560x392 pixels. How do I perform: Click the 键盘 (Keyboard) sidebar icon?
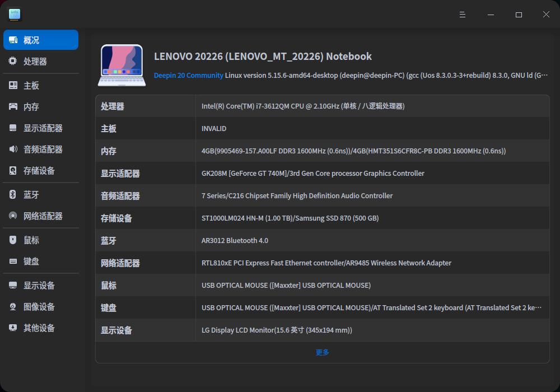point(12,261)
